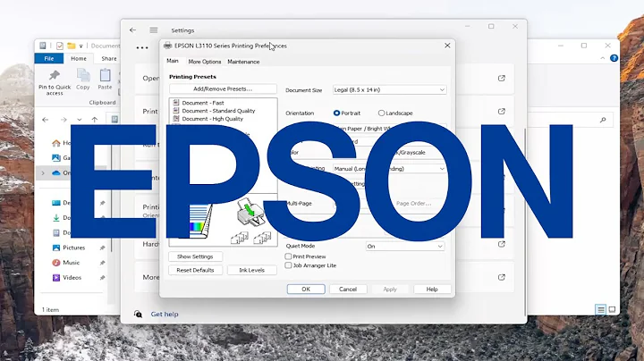Select the Videos folder in File Explorer sidebar
Image resolution: width=644 pixels, height=361 pixels.
72,278
